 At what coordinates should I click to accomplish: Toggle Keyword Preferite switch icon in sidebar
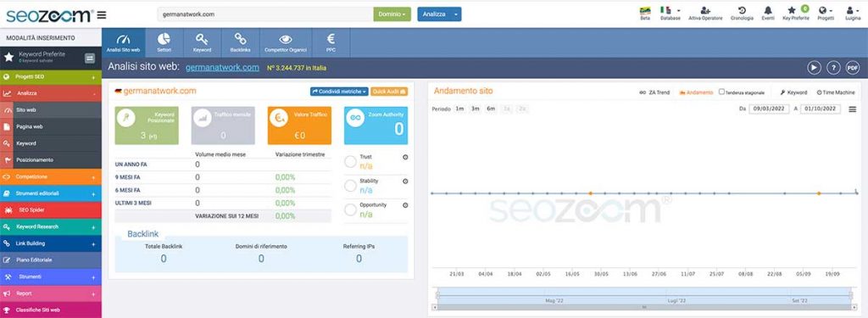click(x=90, y=59)
